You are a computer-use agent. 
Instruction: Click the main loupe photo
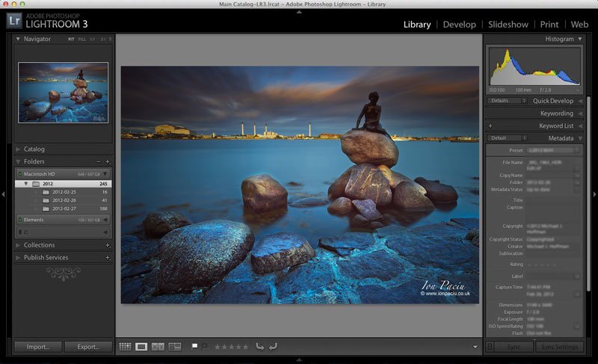pyautogui.click(x=300, y=185)
